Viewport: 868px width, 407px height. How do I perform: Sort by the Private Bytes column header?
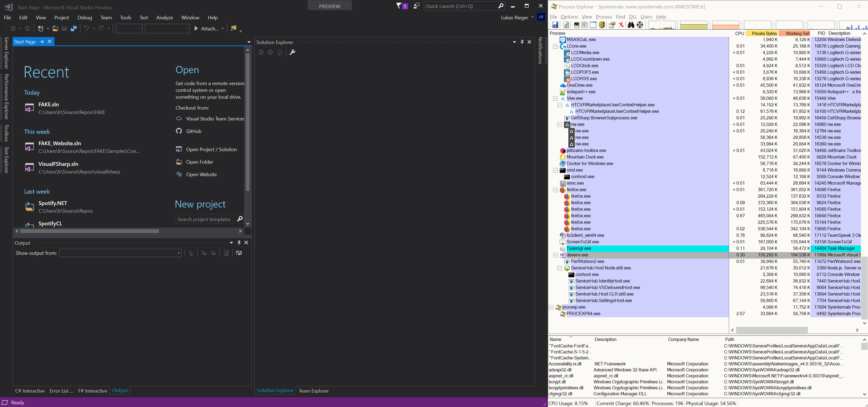[x=762, y=33]
